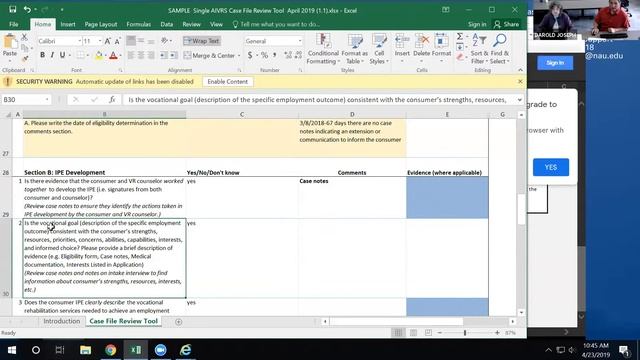Click Sign in on the Excel title area
The height and width of the screenshot is (360, 640).
pyautogui.click(x=477, y=24)
